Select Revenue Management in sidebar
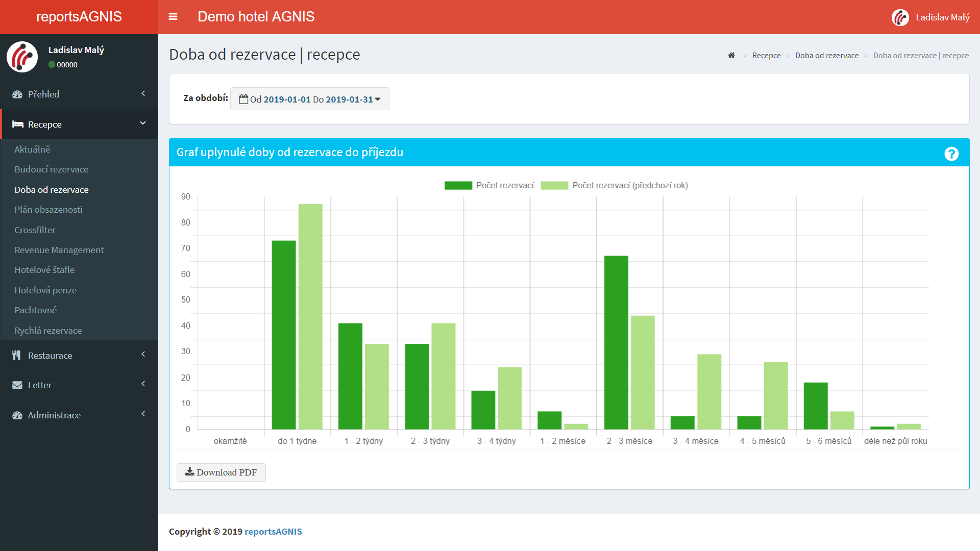This screenshot has height=551, width=980. point(59,250)
